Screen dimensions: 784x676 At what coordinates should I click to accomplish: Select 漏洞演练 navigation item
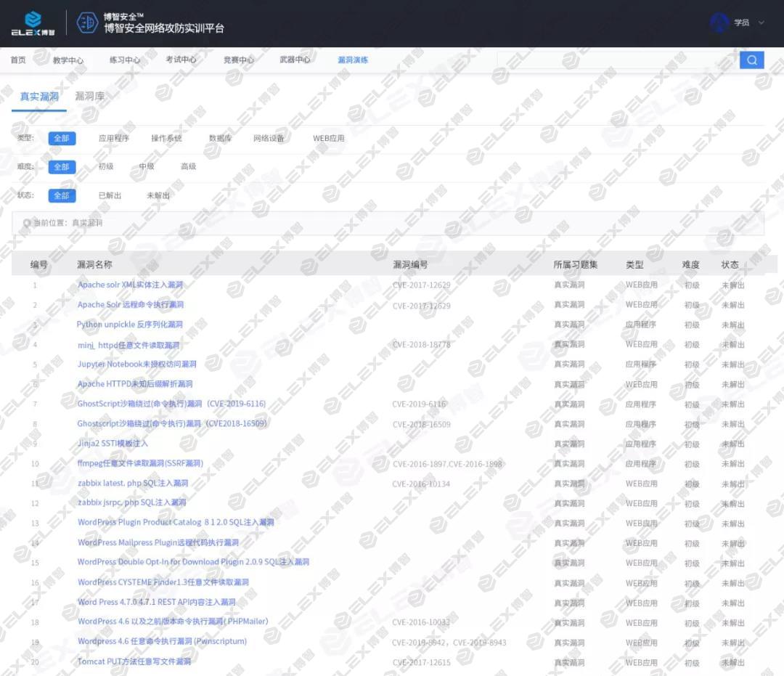353,60
